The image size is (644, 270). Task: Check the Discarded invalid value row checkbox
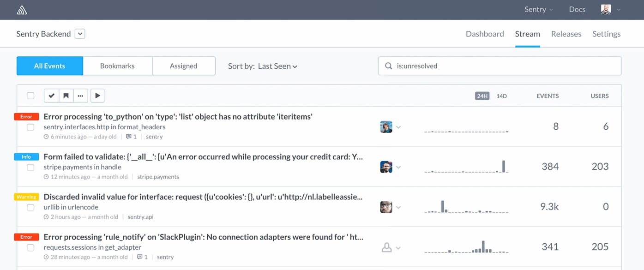click(x=30, y=207)
